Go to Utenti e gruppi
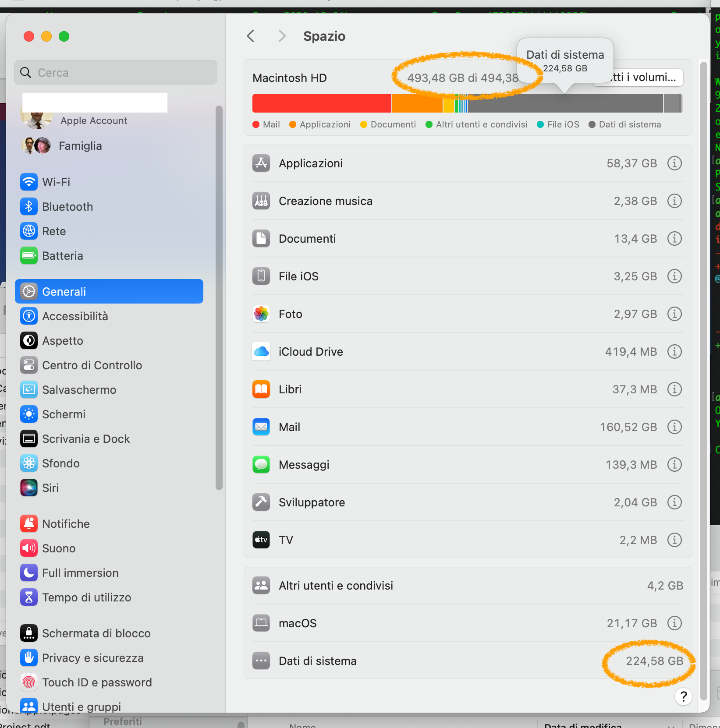Viewport: 720px width, 728px height. [82, 707]
